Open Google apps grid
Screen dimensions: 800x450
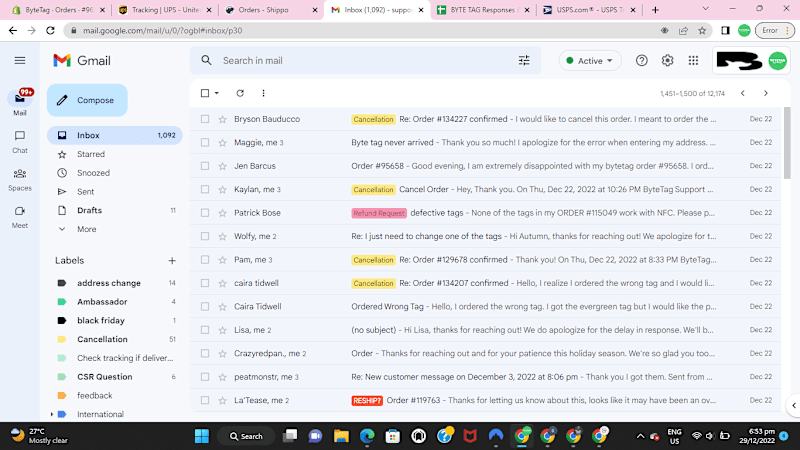click(x=693, y=61)
